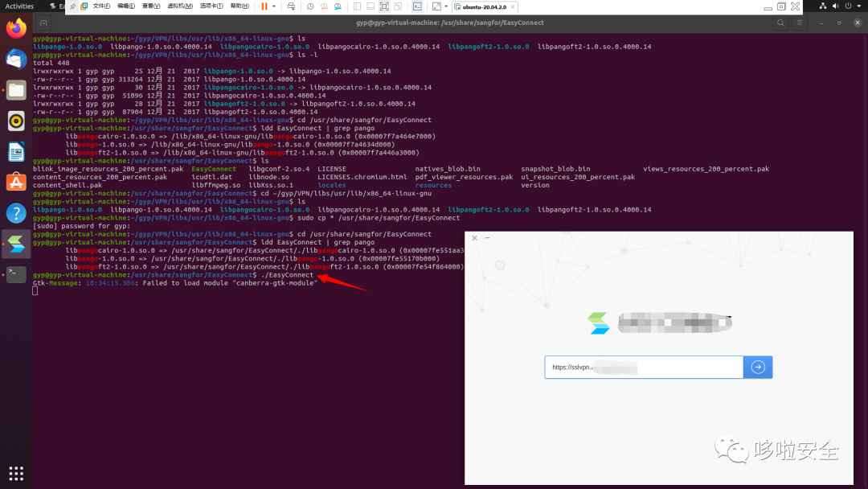Open new terminal tab button

coord(43,23)
